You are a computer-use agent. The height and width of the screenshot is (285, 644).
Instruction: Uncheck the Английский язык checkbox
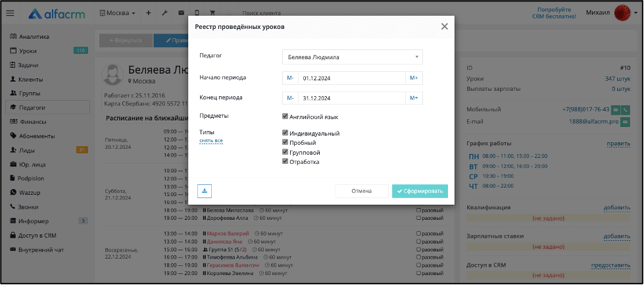point(285,117)
